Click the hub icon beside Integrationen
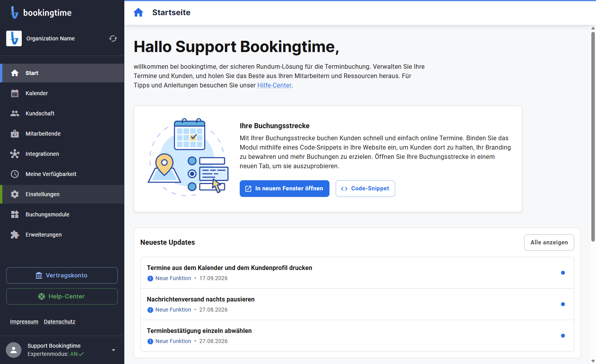This screenshot has height=364, width=596. pos(15,154)
